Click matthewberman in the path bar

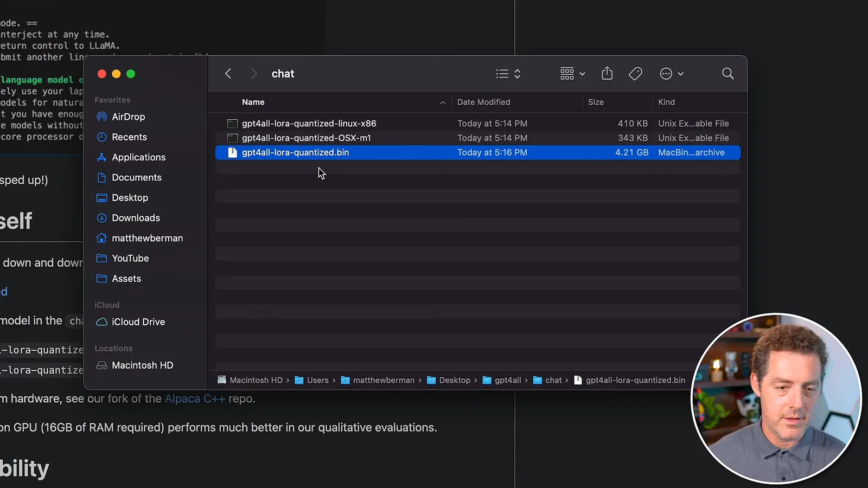[x=378, y=380]
